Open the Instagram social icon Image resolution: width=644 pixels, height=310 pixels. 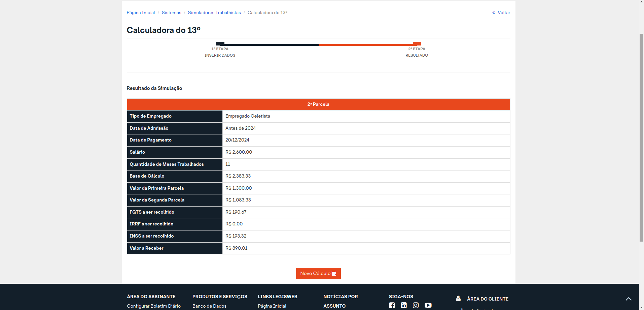(x=416, y=305)
